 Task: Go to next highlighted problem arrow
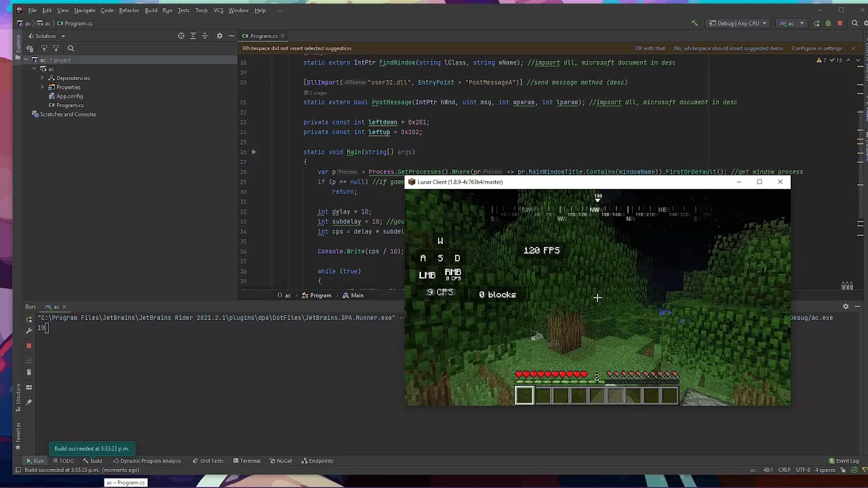(x=858, y=60)
